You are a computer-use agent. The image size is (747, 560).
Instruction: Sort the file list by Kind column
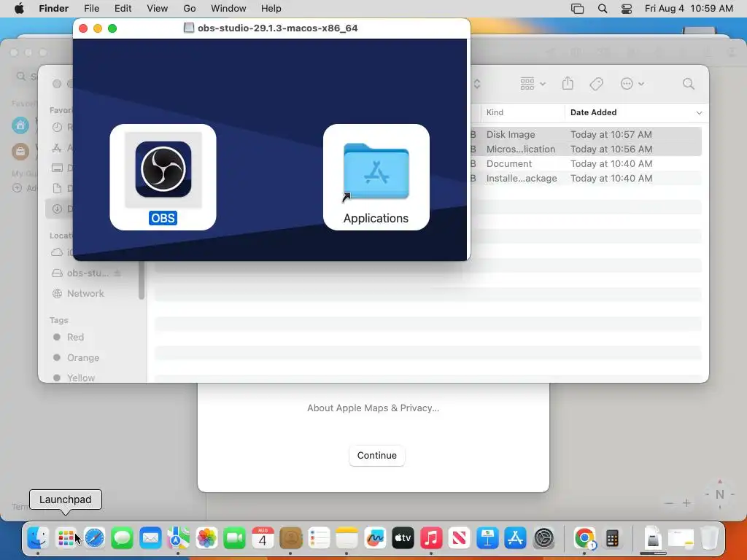(495, 112)
